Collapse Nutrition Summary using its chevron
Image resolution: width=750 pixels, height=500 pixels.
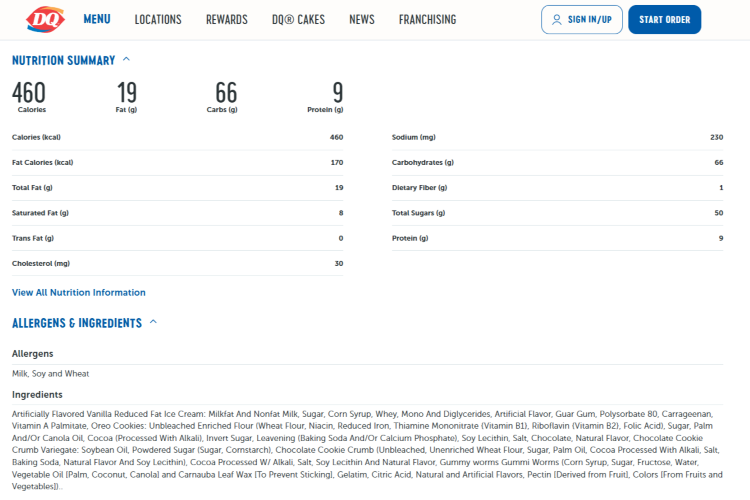126,59
